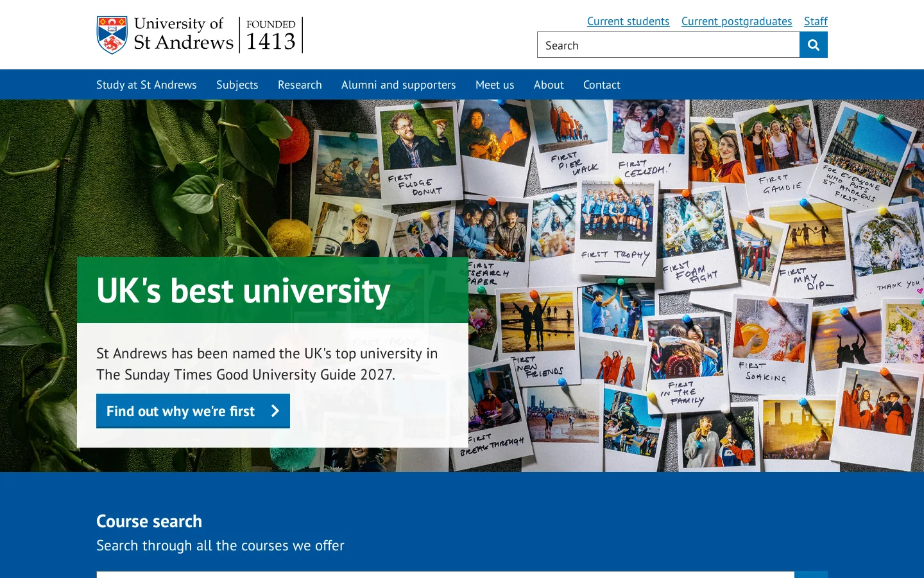Image resolution: width=924 pixels, height=578 pixels.
Task: Go to Contact in the navigation bar
Action: point(602,85)
